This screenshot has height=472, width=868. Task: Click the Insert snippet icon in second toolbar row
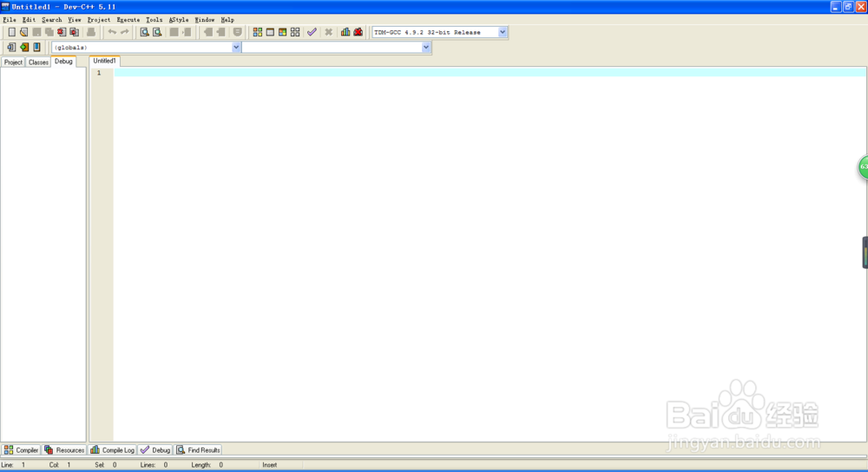click(11, 47)
